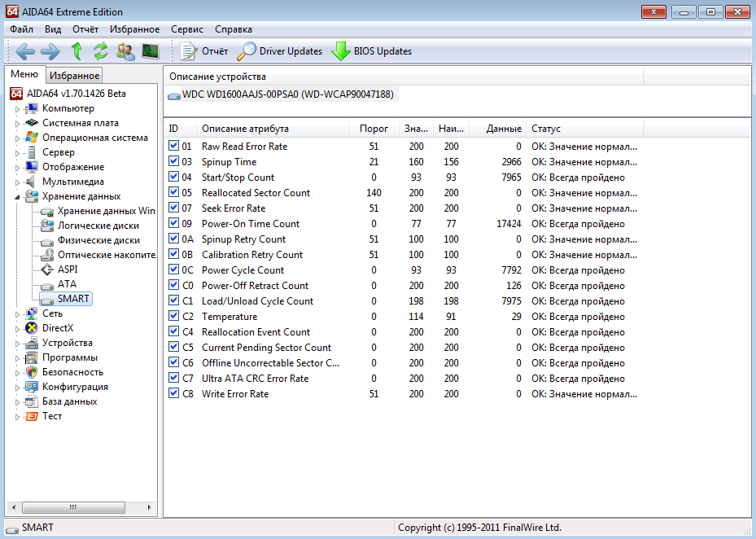Image resolution: width=756 pixels, height=539 pixels.
Task: Expand the База данных tree node
Action: [17, 402]
